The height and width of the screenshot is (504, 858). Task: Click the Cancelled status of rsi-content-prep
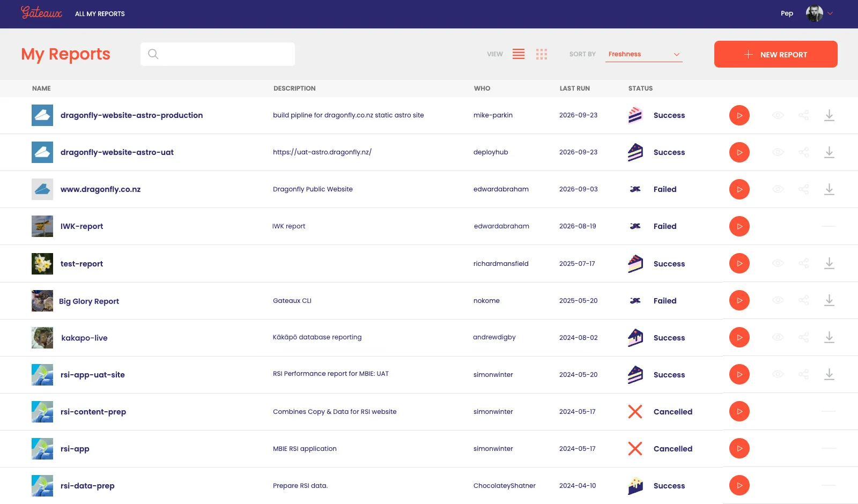[672, 412]
